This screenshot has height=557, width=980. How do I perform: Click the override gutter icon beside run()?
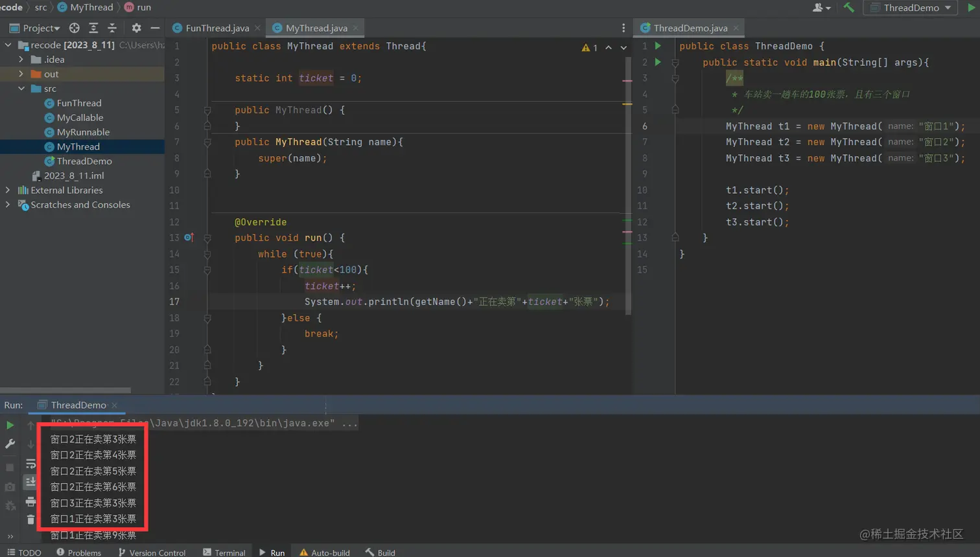click(x=189, y=238)
